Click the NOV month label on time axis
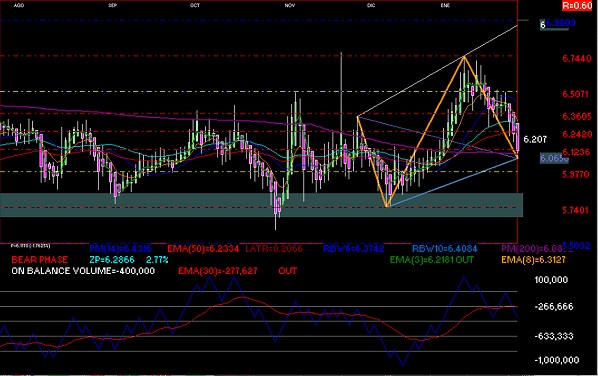598x376 pixels. [290, 5]
